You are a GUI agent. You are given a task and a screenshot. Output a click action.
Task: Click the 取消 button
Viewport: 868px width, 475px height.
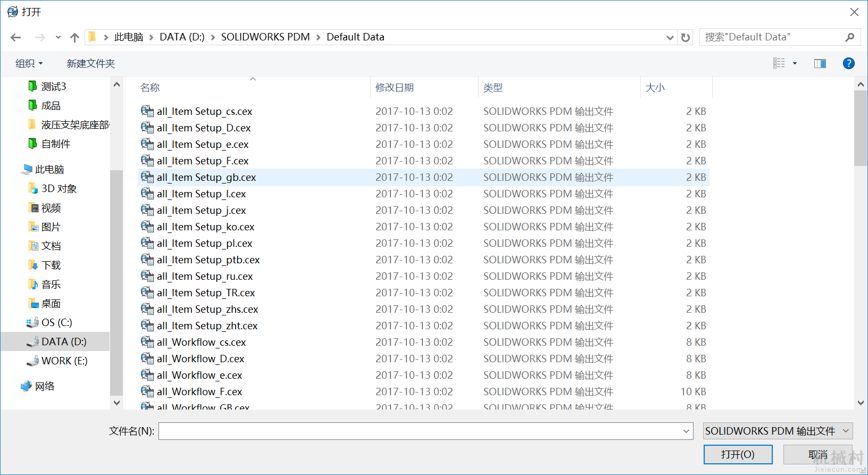(817, 454)
